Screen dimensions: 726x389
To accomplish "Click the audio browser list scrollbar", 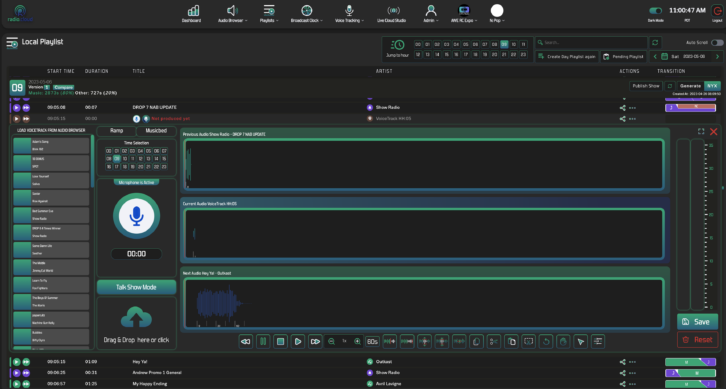I will click(x=92, y=162).
